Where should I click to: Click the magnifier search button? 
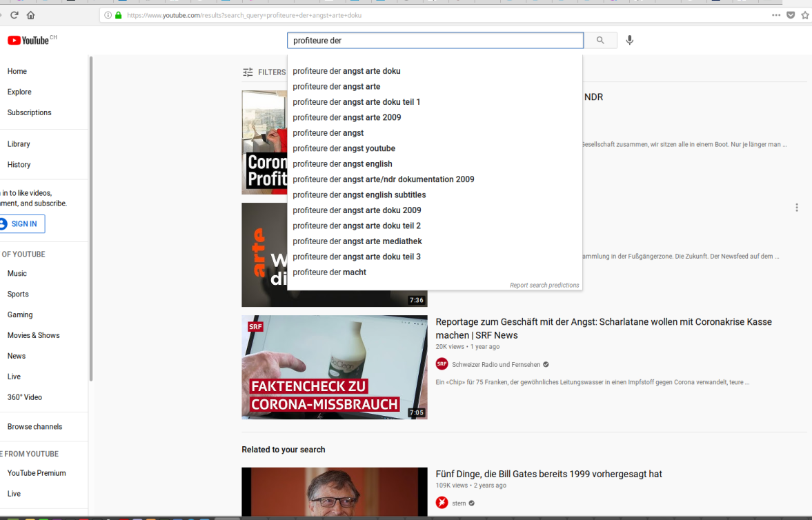[x=600, y=41]
